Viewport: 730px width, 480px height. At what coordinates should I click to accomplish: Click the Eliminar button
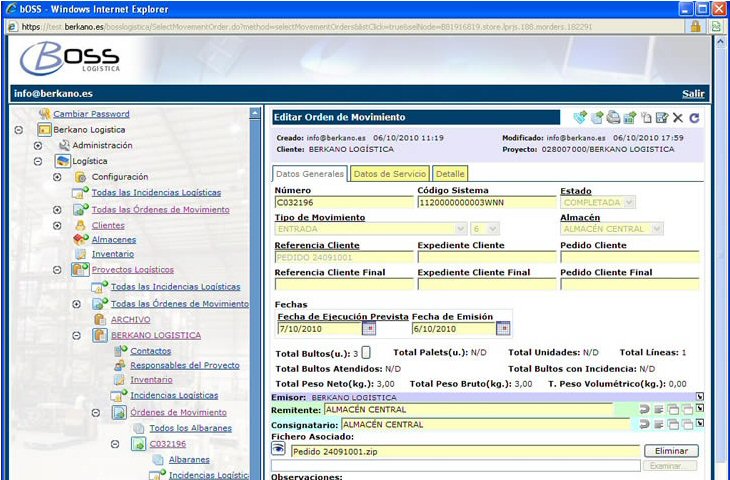(x=670, y=451)
